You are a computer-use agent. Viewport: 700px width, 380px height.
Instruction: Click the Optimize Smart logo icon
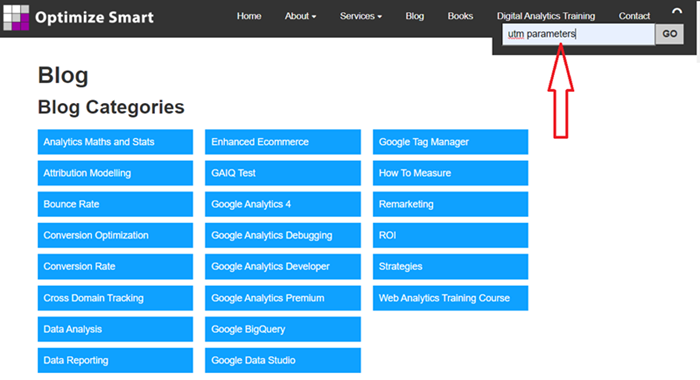[16, 17]
